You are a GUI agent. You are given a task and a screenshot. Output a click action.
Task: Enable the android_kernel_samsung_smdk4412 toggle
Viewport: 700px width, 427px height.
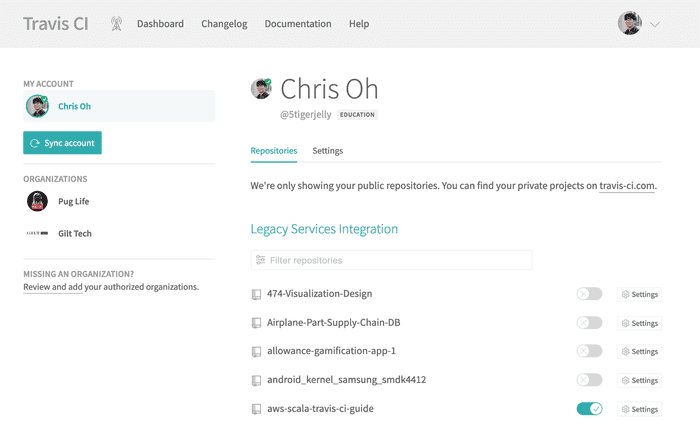coord(589,380)
